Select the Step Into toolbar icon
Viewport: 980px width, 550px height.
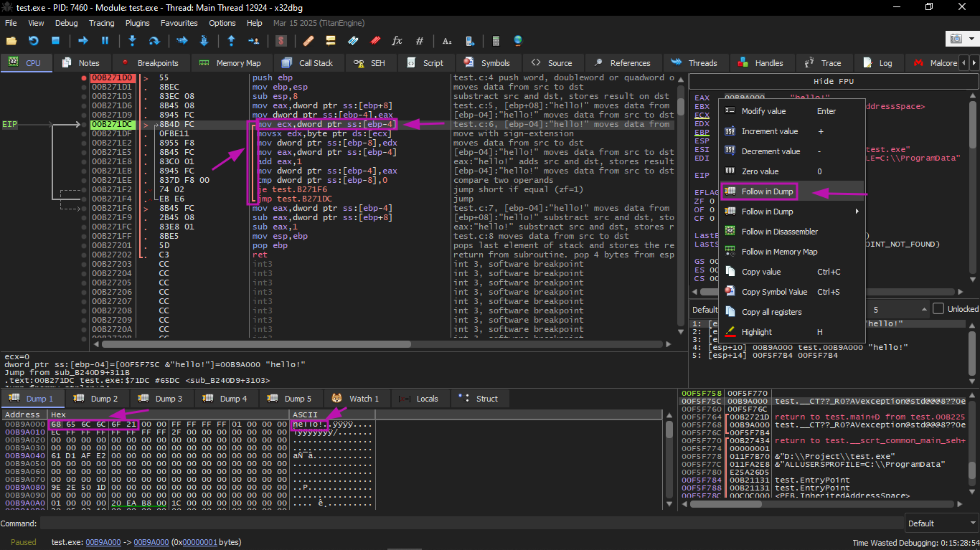[x=132, y=41]
